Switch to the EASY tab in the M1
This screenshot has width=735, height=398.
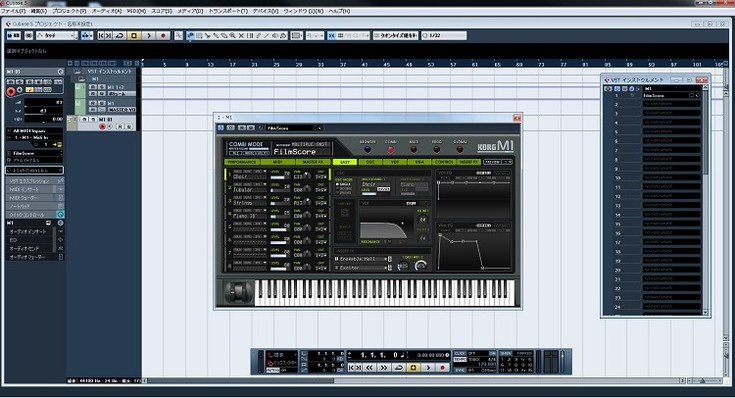pos(345,162)
